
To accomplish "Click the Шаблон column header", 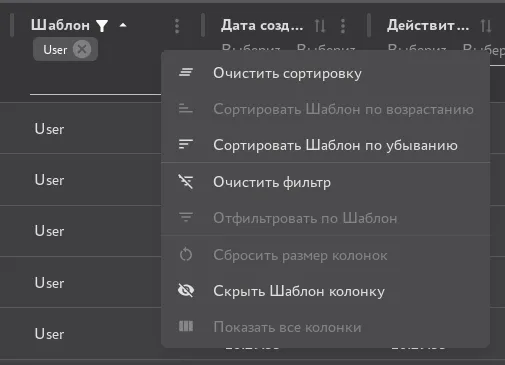I will click(x=60, y=25).
